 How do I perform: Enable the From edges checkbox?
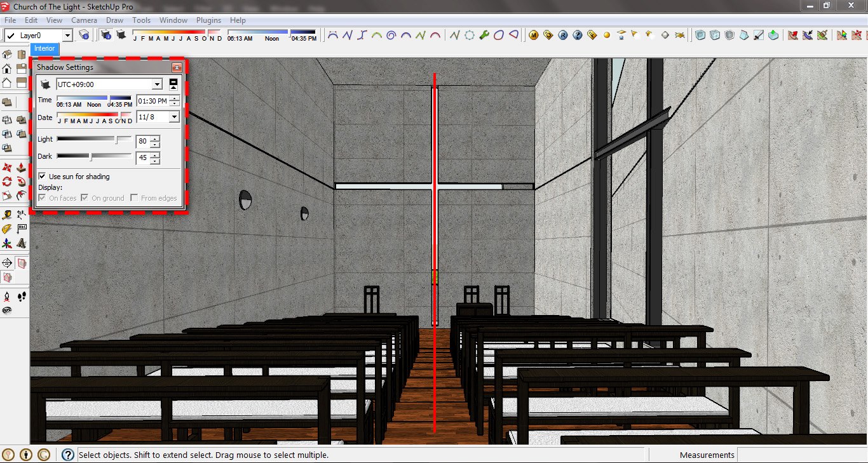[x=134, y=198]
